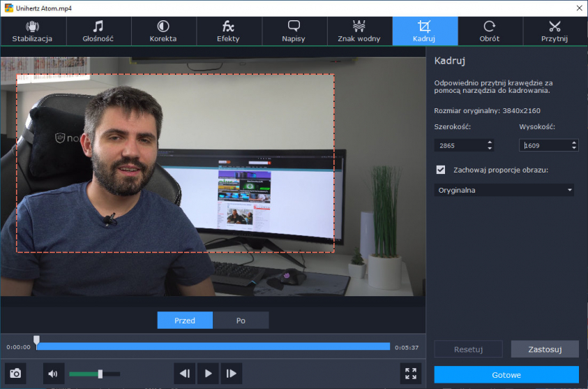Select the Napisy captions tab

click(x=294, y=31)
